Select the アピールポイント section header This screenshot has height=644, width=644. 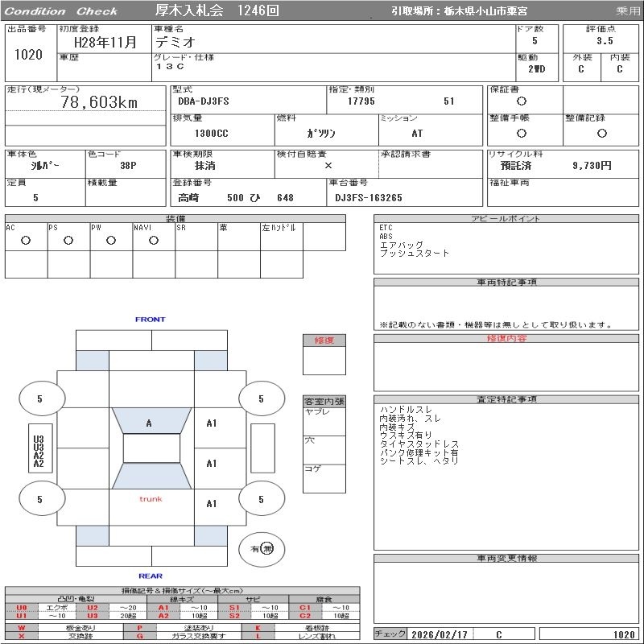pos(506,219)
